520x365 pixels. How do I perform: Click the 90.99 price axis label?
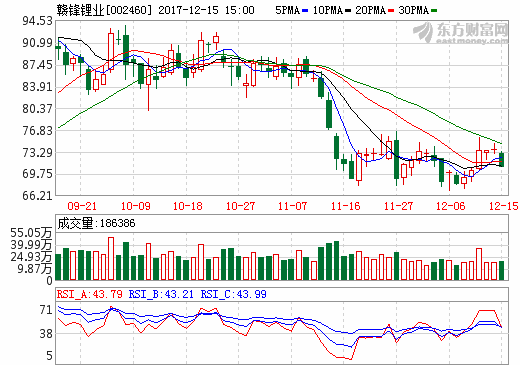[38, 43]
